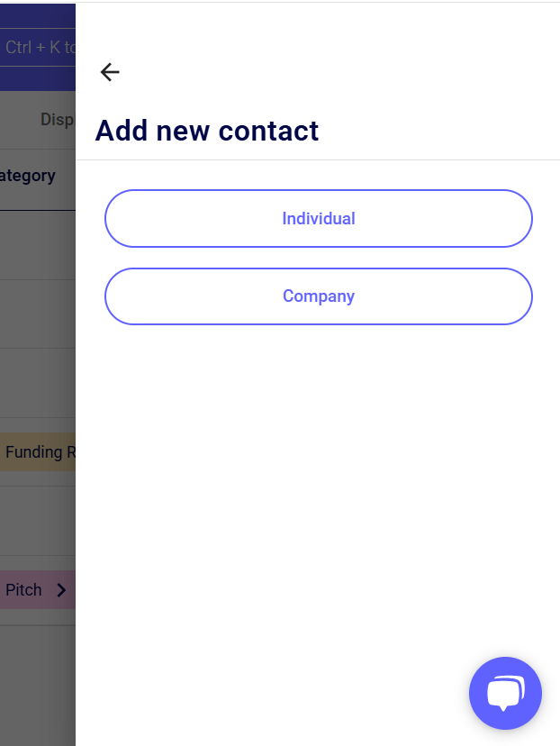
Task: Click the dimmed area below the Pitch row
Action: click(37, 658)
